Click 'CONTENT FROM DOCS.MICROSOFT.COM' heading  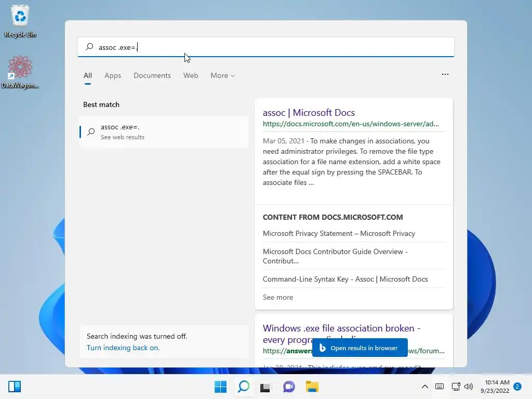click(x=333, y=217)
